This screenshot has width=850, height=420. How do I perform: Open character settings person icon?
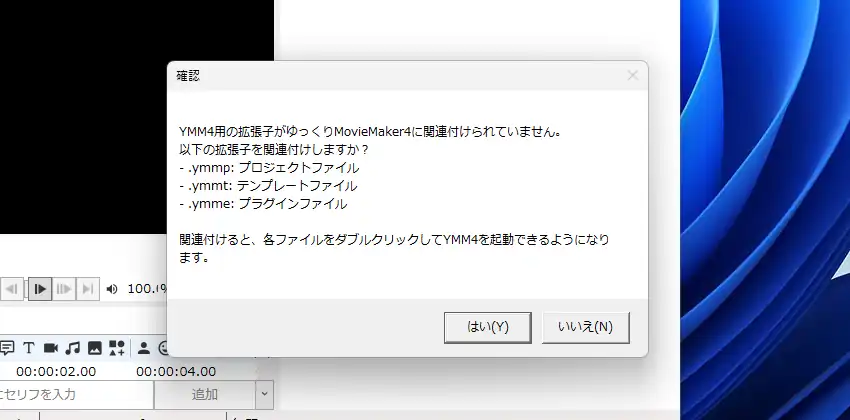pos(144,348)
